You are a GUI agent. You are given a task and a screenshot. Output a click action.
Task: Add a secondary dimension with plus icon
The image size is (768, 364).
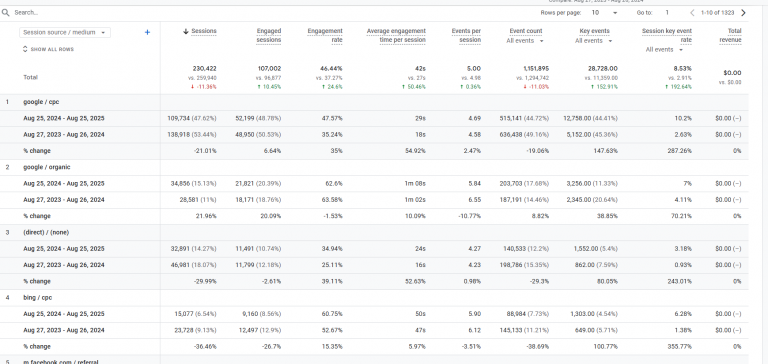coord(147,32)
